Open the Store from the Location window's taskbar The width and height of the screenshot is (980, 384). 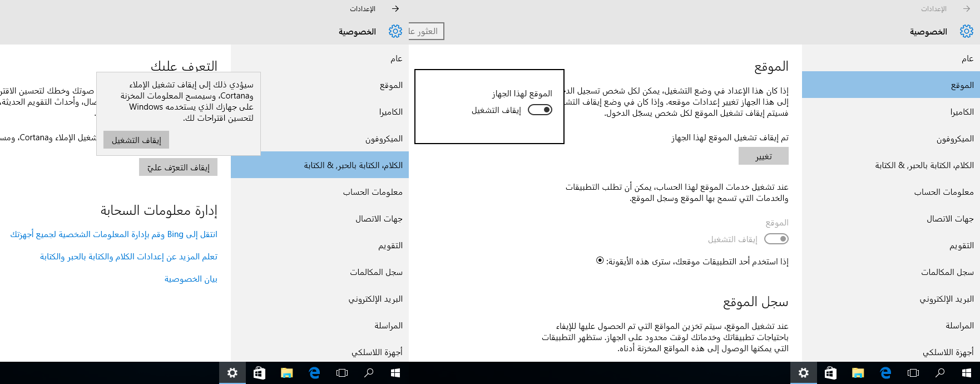(x=830, y=373)
